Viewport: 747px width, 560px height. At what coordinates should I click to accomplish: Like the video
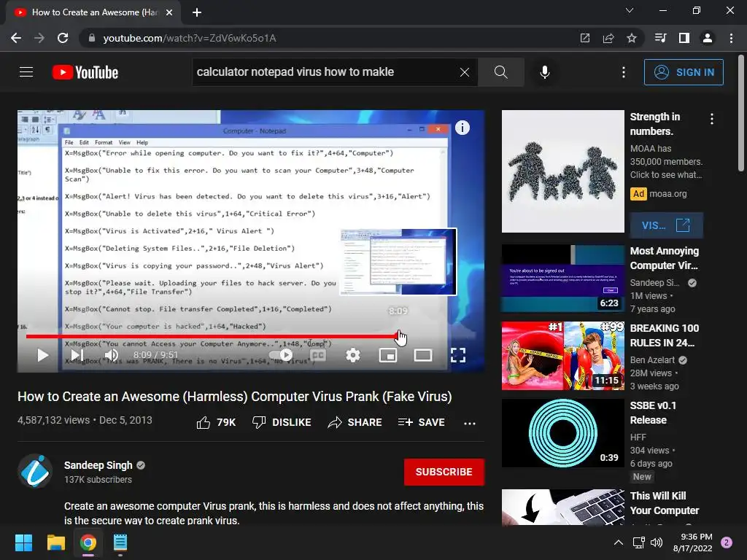click(x=216, y=422)
